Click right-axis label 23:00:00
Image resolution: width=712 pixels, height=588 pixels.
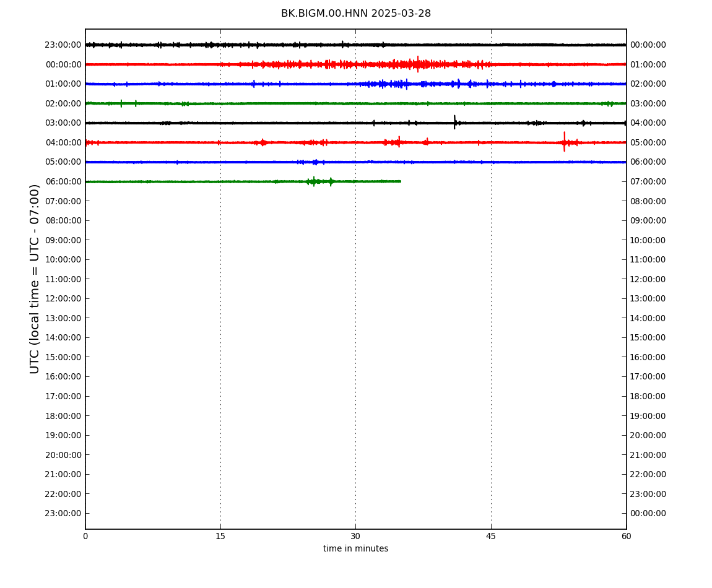(x=648, y=494)
